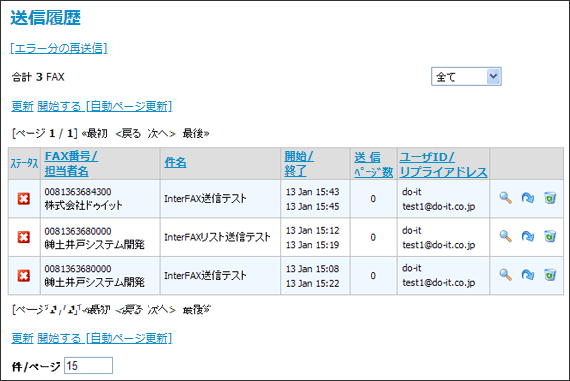Delete the 15:43 InterFAX送信テスト record

pos(550,198)
